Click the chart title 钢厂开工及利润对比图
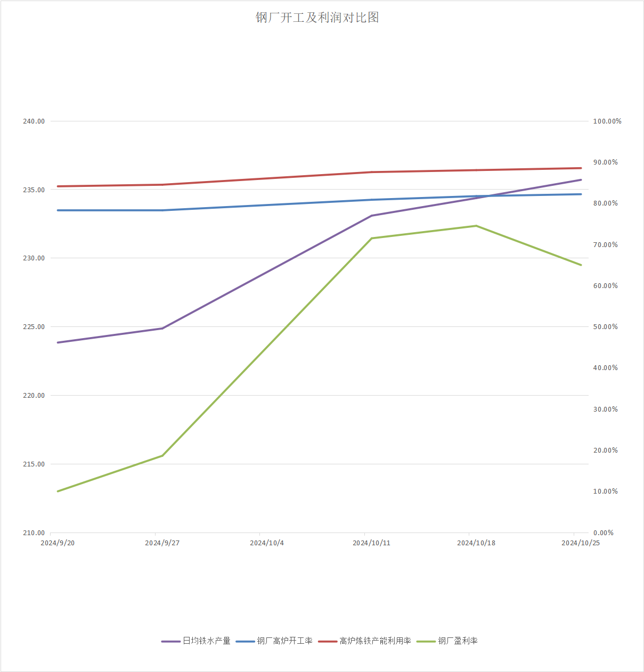The width and height of the screenshot is (644, 672). pyautogui.click(x=317, y=18)
